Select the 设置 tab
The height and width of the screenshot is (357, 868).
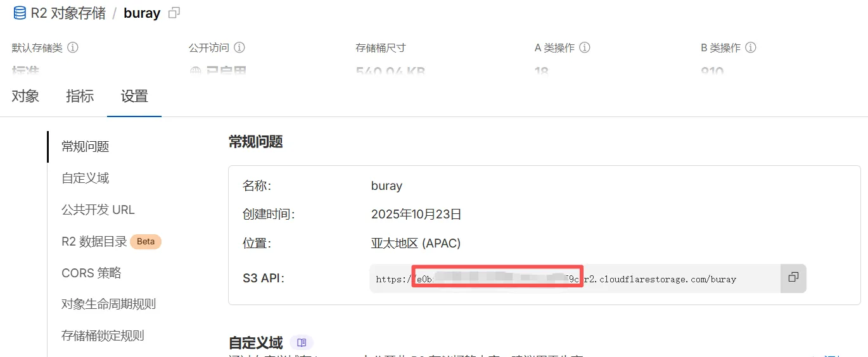pyautogui.click(x=134, y=96)
